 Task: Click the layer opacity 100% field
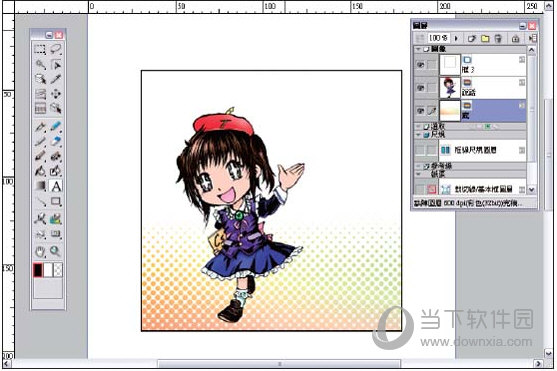coord(438,38)
